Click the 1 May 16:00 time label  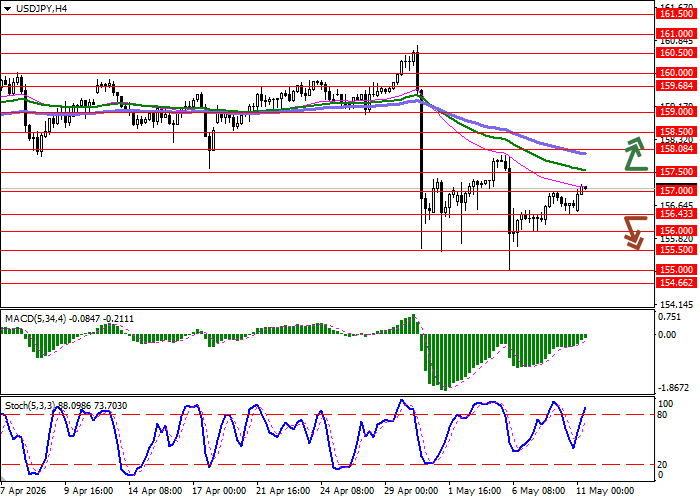[474, 491]
